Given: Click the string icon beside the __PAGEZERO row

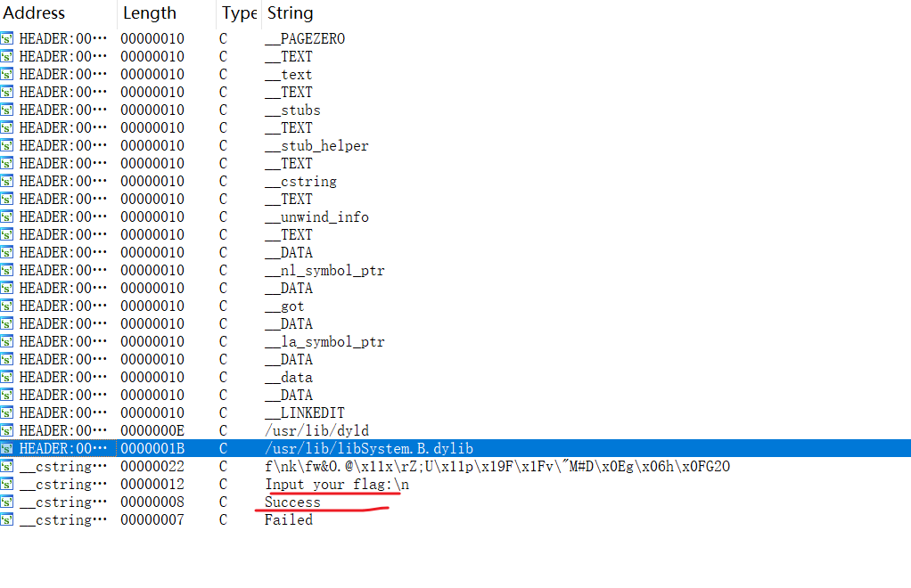Looking at the screenshot, I should pyautogui.click(x=7, y=38).
